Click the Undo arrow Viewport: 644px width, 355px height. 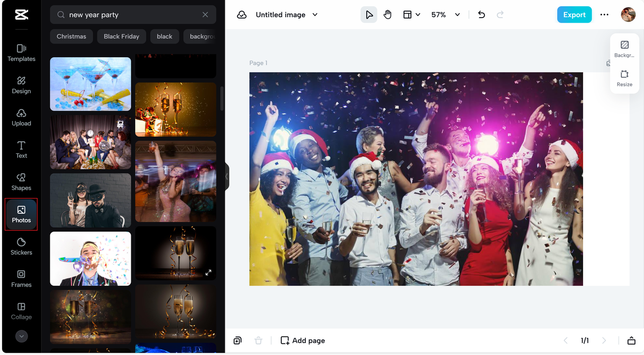coord(481,15)
